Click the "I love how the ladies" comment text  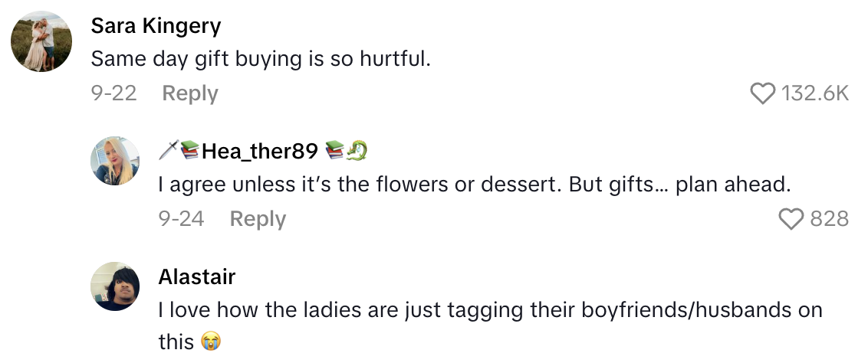tap(489, 310)
